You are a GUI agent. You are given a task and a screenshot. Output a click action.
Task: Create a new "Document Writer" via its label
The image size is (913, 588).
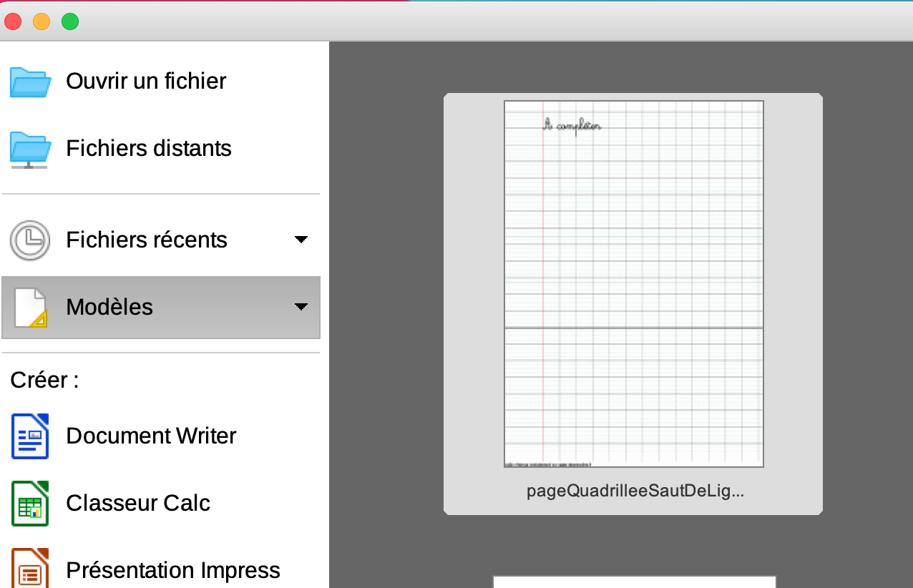[x=151, y=436]
